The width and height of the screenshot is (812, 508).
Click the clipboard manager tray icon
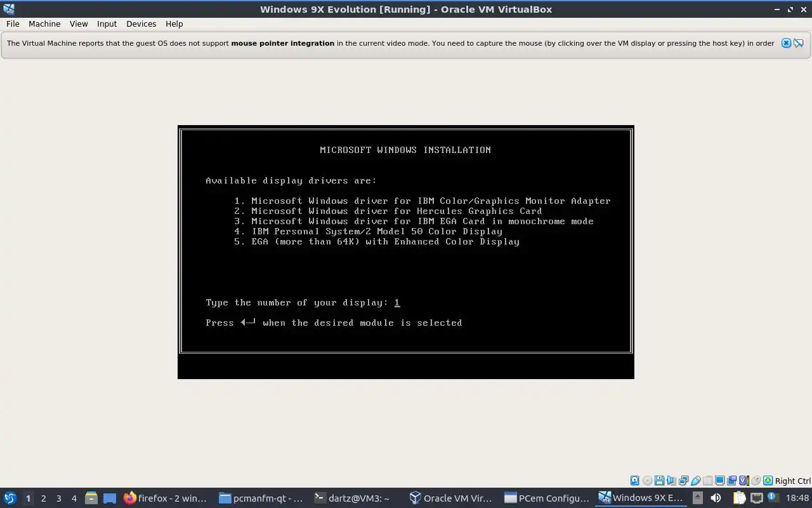tap(738, 498)
